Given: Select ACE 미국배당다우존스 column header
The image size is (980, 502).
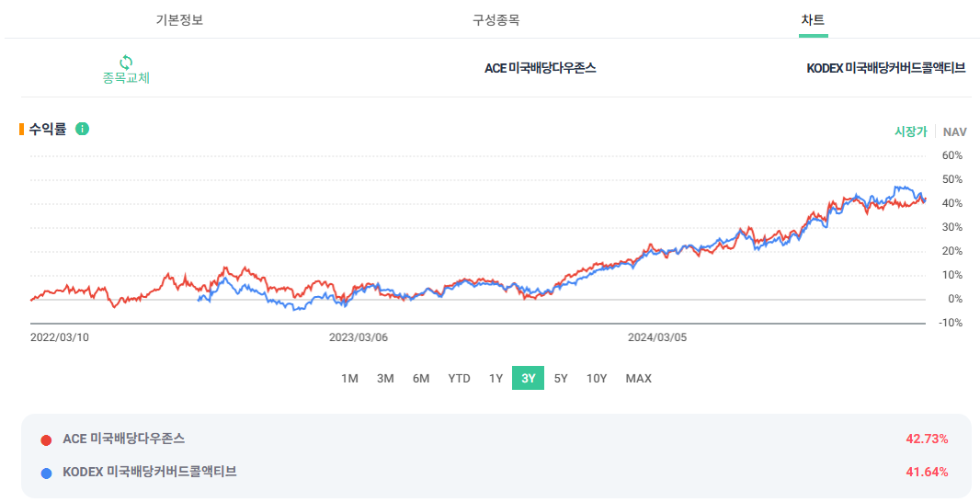Looking at the screenshot, I should 540,68.
